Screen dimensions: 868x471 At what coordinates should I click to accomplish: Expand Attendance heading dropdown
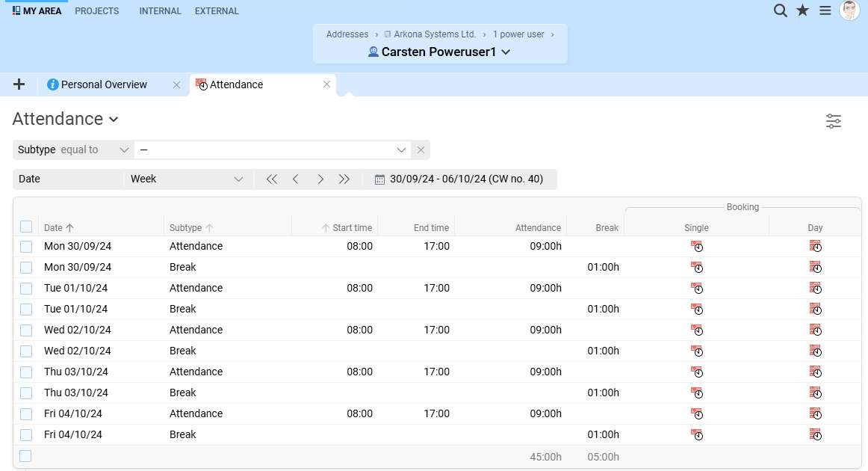pos(114,120)
